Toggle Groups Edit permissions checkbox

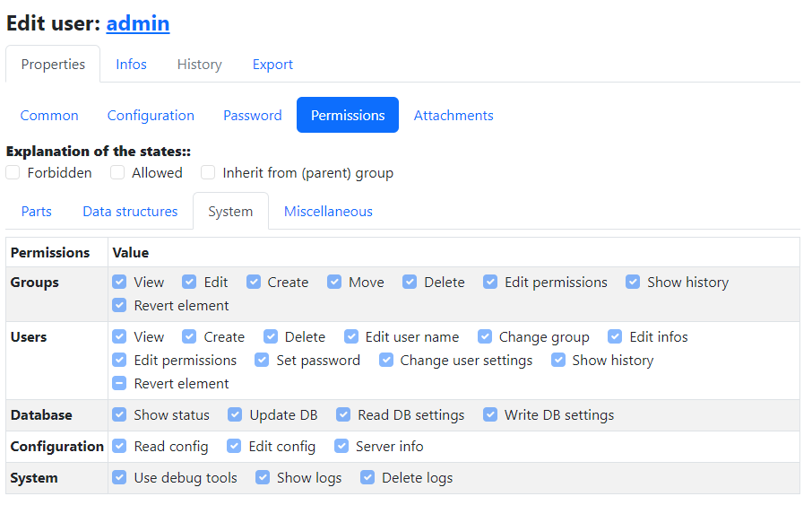pyautogui.click(x=490, y=283)
